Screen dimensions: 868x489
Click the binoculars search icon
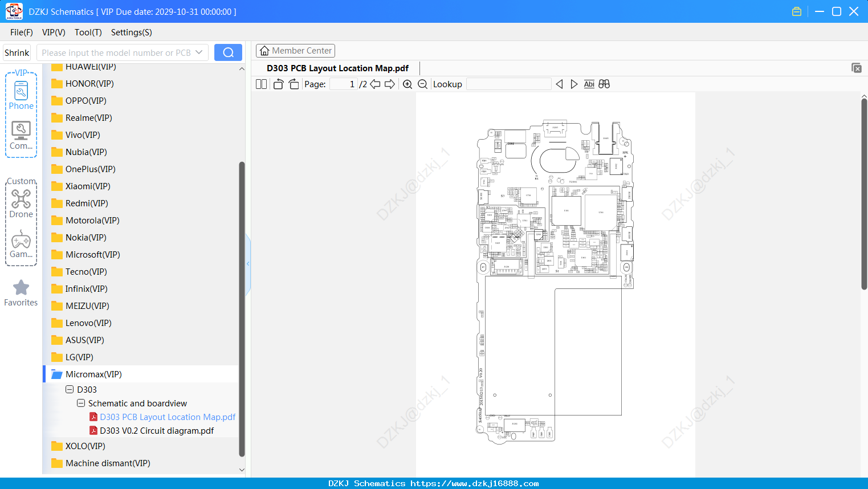coord(604,84)
